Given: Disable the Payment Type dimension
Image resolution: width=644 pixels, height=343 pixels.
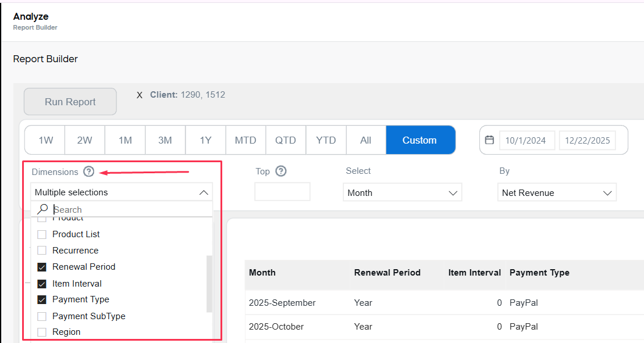Looking at the screenshot, I should click(41, 299).
